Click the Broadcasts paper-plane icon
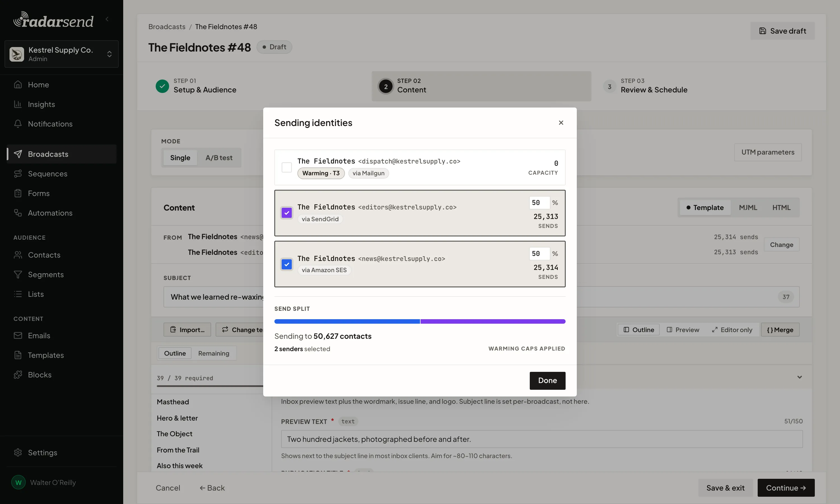Image resolution: width=840 pixels, height=504 pixels. point(18,154)
